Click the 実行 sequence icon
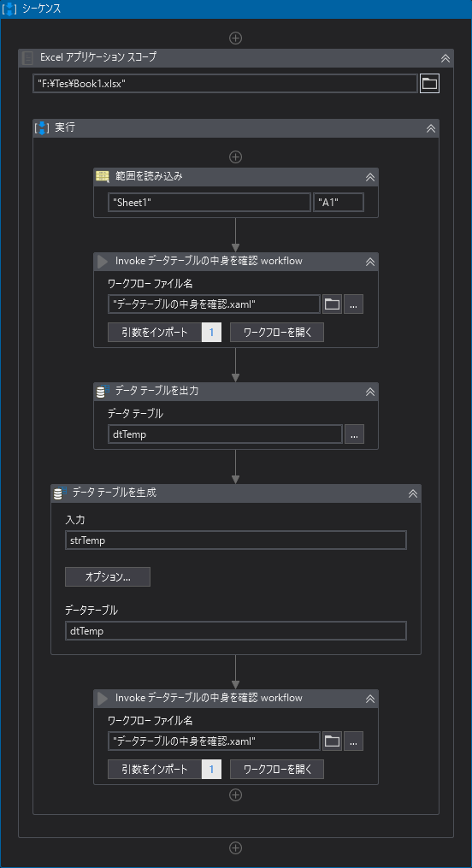 click(42, 128)
